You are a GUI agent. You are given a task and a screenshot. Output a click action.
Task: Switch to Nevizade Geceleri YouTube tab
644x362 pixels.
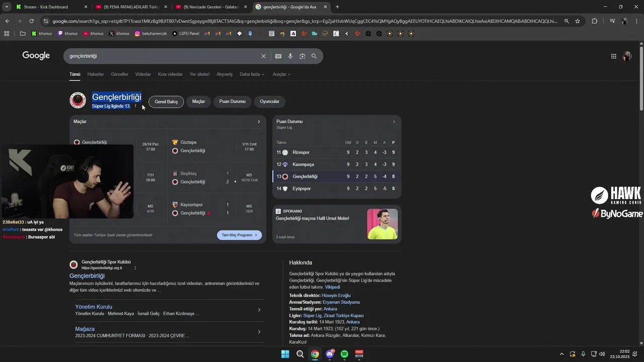210,7
